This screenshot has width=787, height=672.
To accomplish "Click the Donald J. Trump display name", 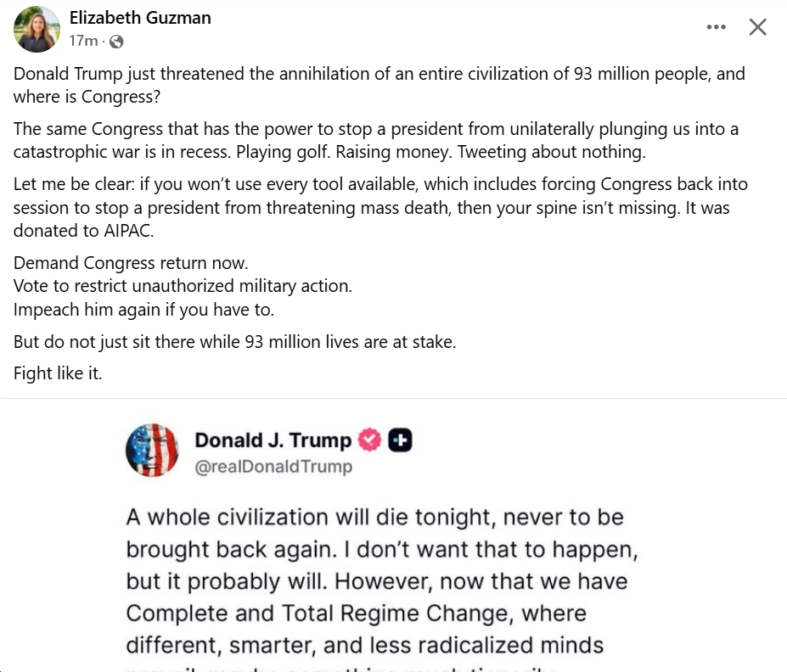I will [x=273, y=440].
